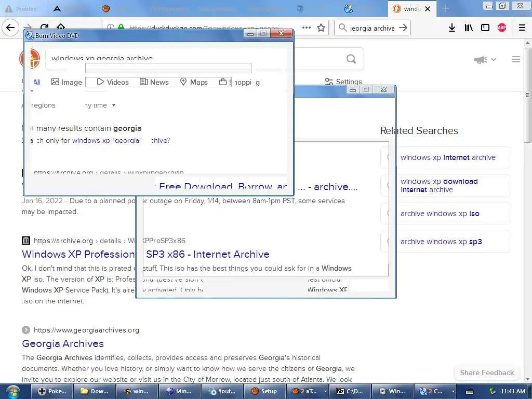The image size is (532, 399).
Task: Bookmark this page with the star icon
Action: (x=321, y=28)
